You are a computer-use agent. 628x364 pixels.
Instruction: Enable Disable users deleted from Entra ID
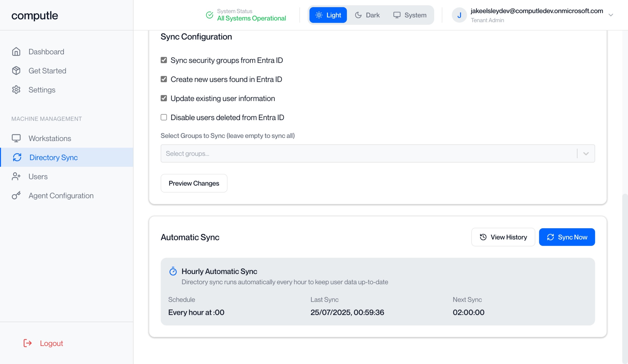(x=164, y=117)
